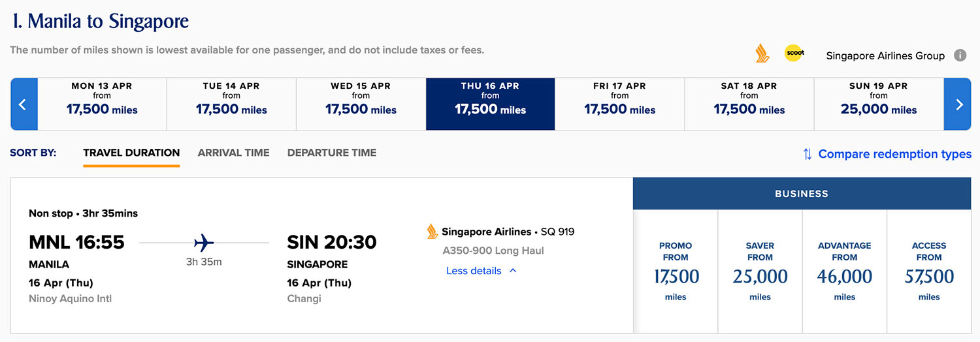Choose Advantage fare 46,000 miles
The height and width of the screenshot is (342, 980).
tap(844, 272)
